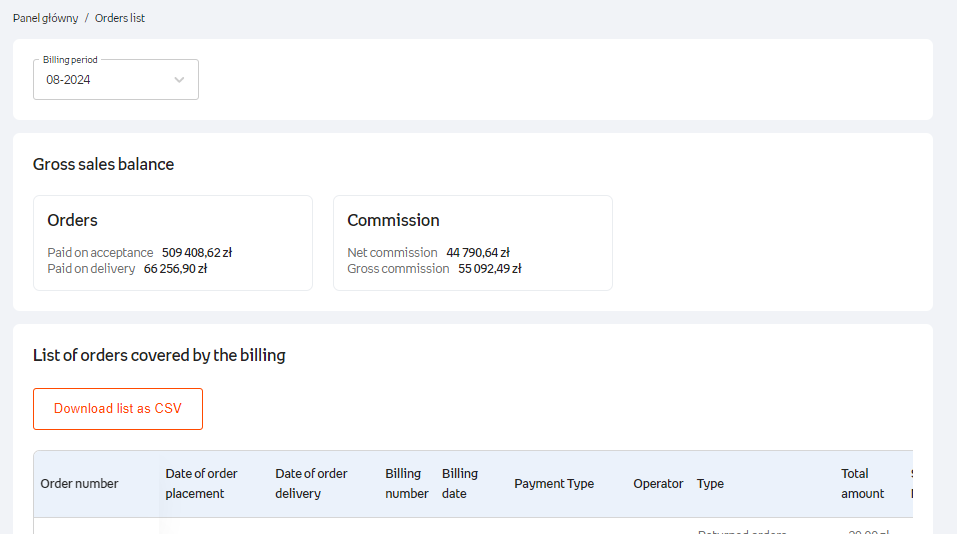The image size is (957, 534).
Task: Click the chevron arrow in Billing period
Action: click(179, 80)
